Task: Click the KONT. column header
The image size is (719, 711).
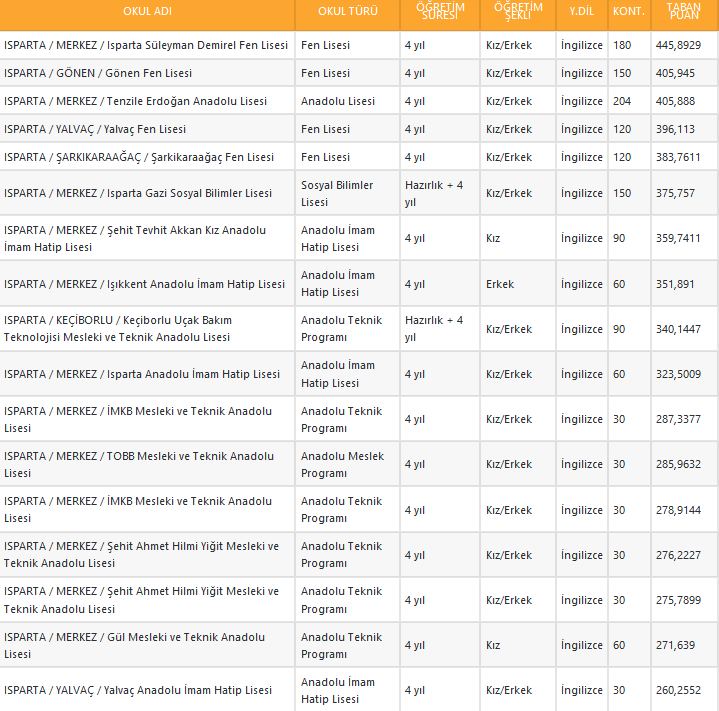Action: pyautogui.click(x=629, y=11)
